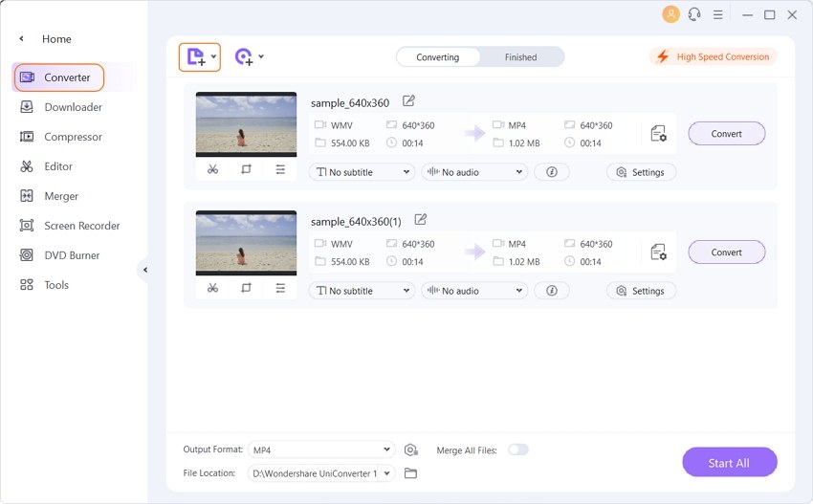The image size is (813, 504).
Task: Open output settings icon beside first Convert button
Action: pos(658,134)
